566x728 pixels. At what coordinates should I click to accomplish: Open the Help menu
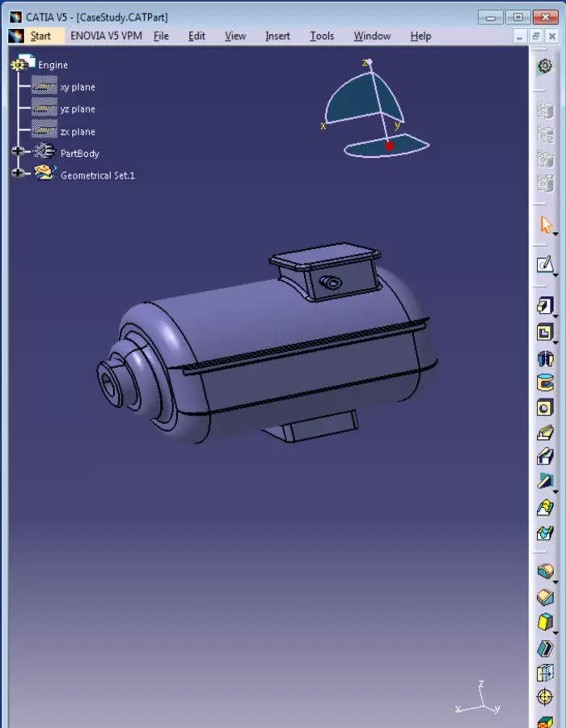(x=420, y=36)
